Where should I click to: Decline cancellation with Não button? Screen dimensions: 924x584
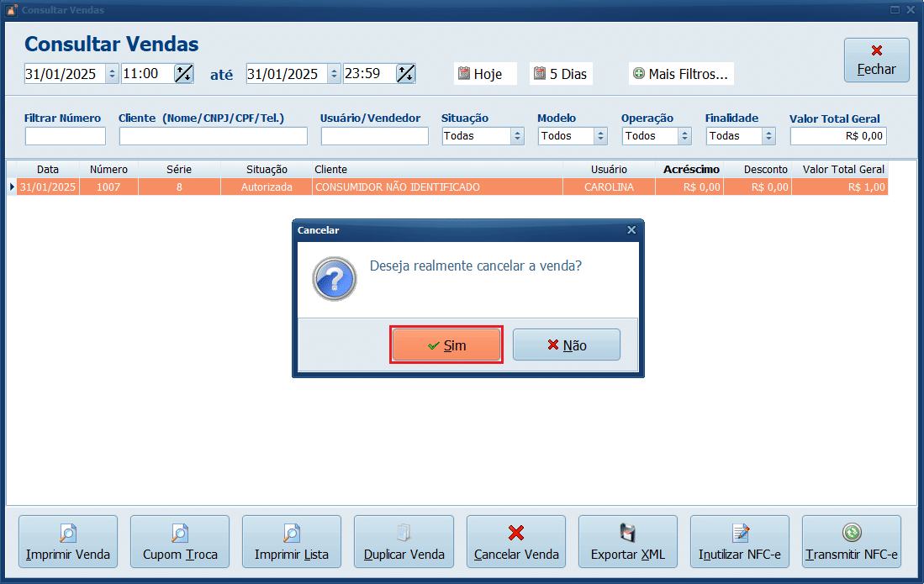tap(567, 345)
